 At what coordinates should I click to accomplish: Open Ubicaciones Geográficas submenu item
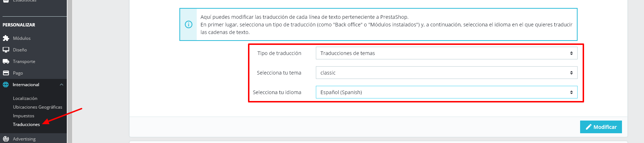click(x=38, y=107)
